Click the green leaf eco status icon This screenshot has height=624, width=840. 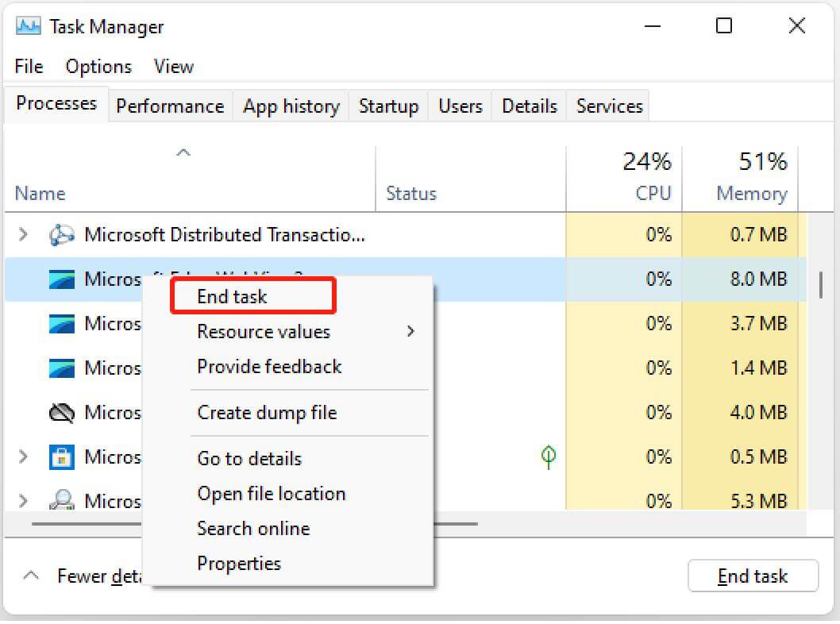point(549,457)
